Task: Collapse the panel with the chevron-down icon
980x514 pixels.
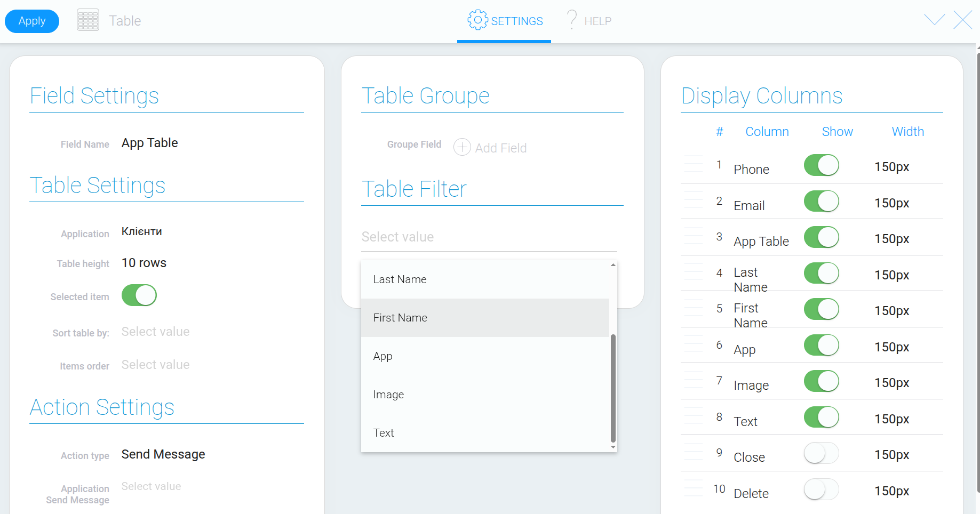Action: tap(934, 20)
